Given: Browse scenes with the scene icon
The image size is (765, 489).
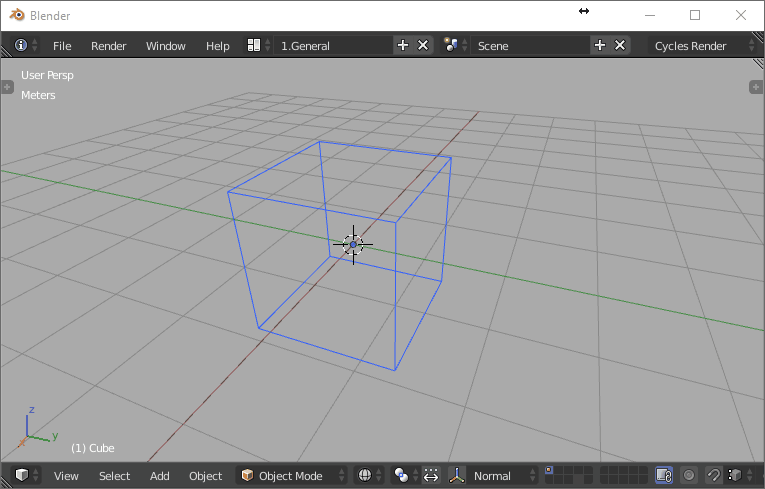Looking at the screenshot, I should [x=455, y=45].
